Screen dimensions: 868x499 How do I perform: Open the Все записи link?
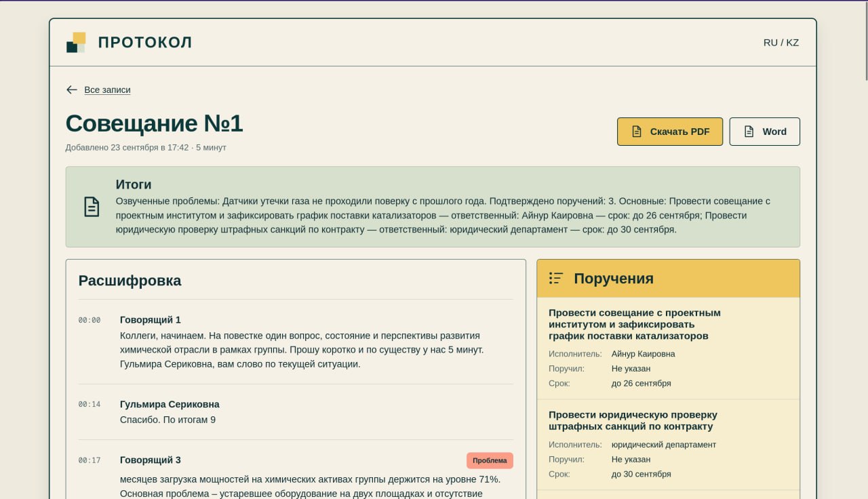coord(107,89)
